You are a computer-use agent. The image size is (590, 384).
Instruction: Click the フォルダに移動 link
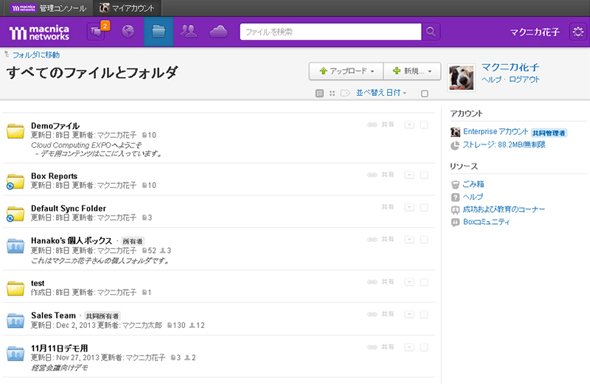pos(36,55)
